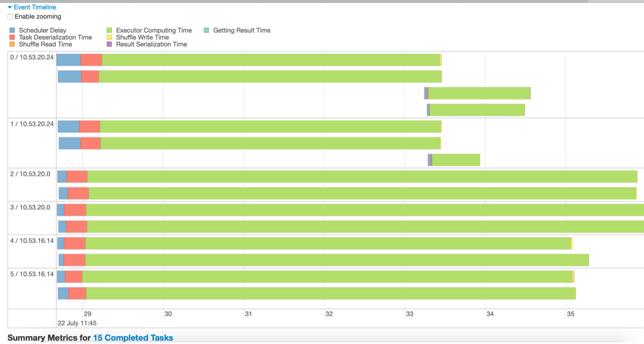This screenshot has width=644, height=344.
Task: Click the red deserialization segment in executor 3's first task
Action: click(x=75, y=210)
